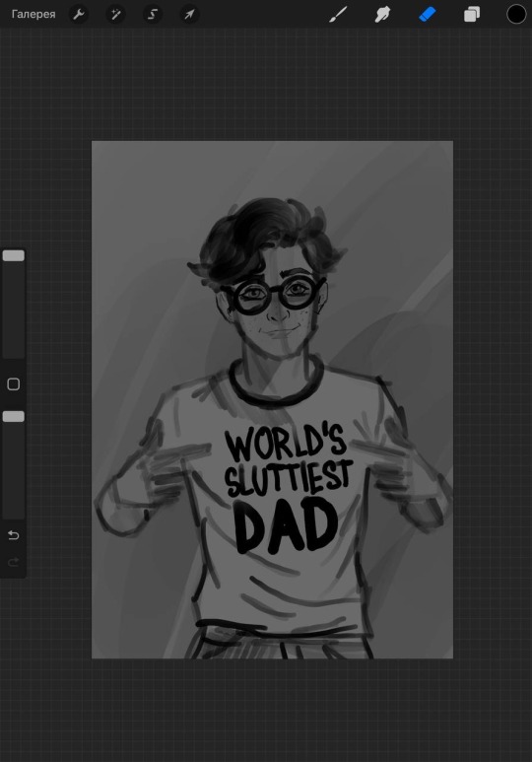Open the Layers panel

point(471,14)
